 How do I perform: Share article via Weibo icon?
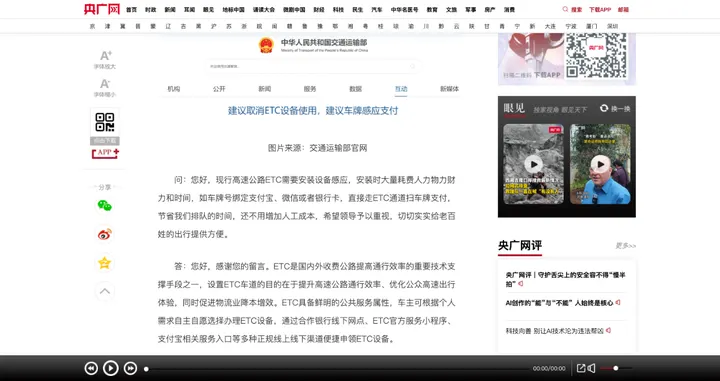click(105, 235)
